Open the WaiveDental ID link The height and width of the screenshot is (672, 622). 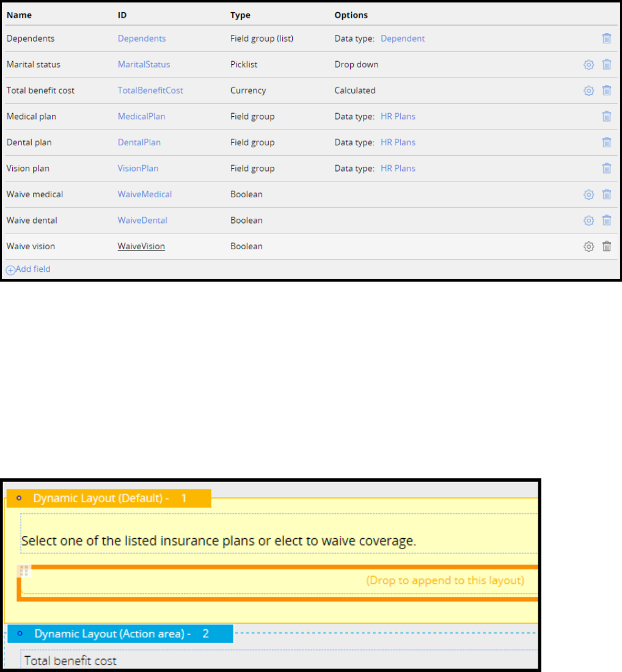[x=142, y=221]
